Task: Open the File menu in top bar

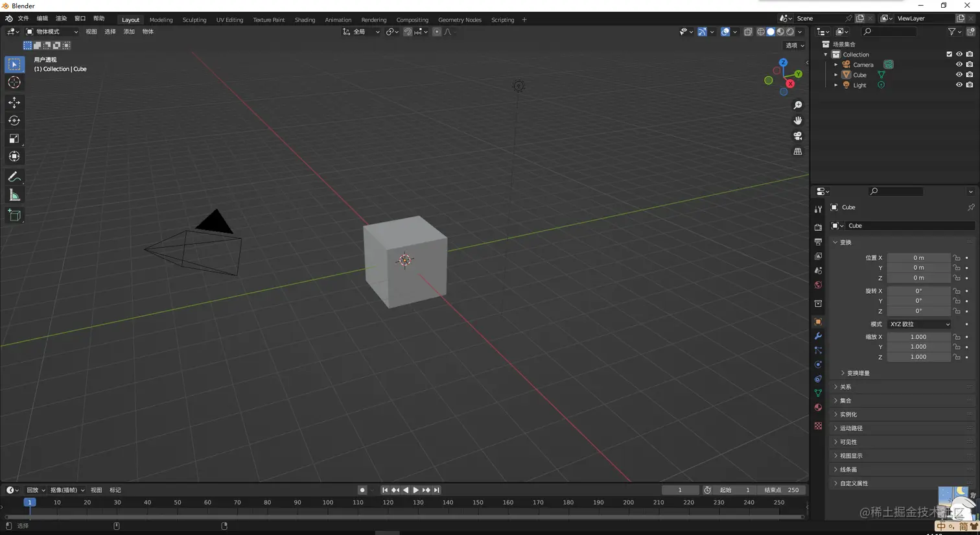Action: tap(23, 19)
